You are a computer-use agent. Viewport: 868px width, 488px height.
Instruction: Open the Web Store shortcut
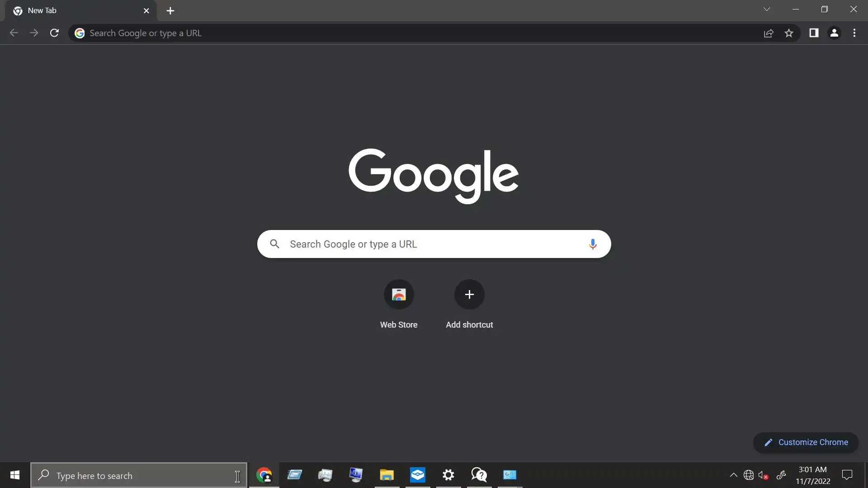[x=398, y=295]
